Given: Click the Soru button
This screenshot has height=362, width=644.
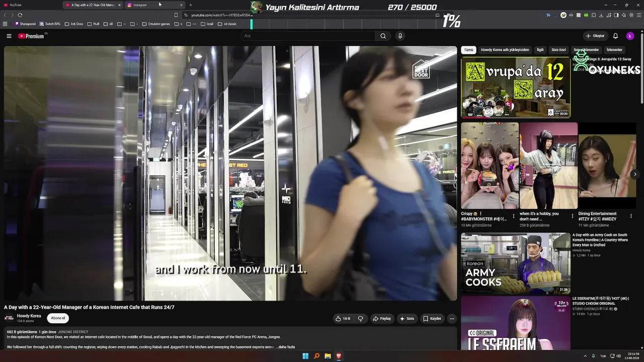Looking at the screenshot, I should pyautogui.click(x=407, y=318).
